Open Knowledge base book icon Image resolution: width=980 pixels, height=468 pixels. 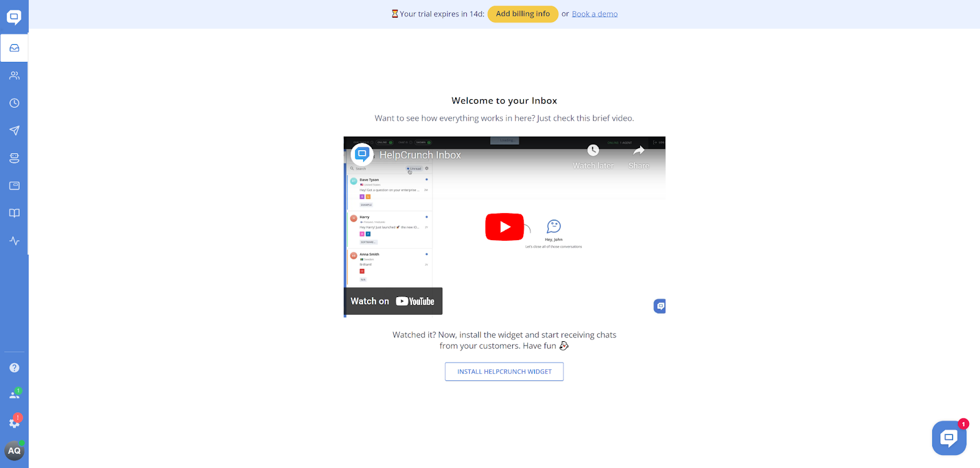14,213
